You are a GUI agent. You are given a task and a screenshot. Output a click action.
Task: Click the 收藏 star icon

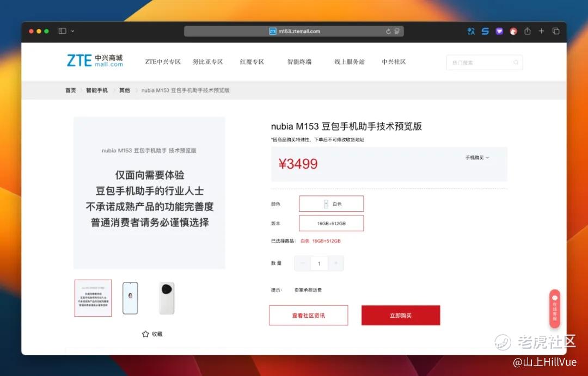(145, 334)
